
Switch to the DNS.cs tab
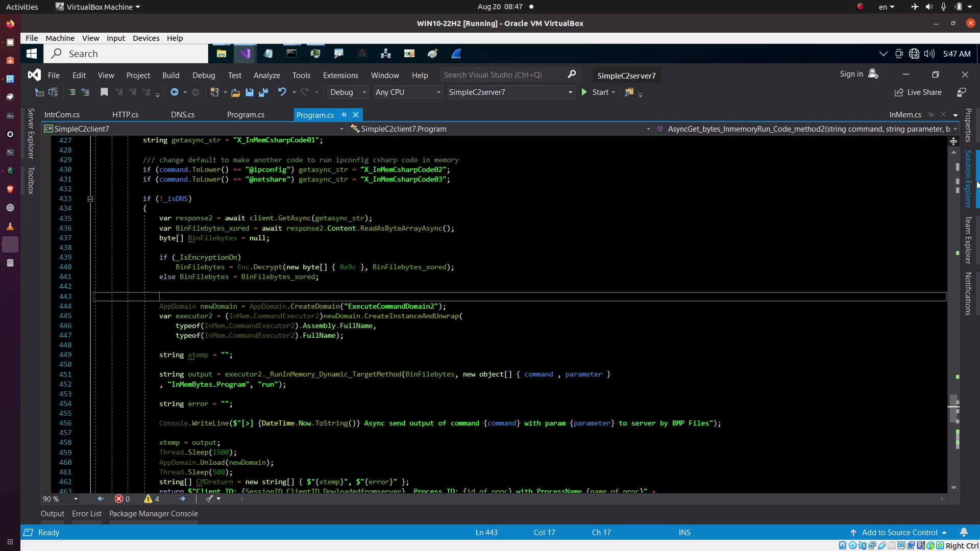[x=183, y=115]
